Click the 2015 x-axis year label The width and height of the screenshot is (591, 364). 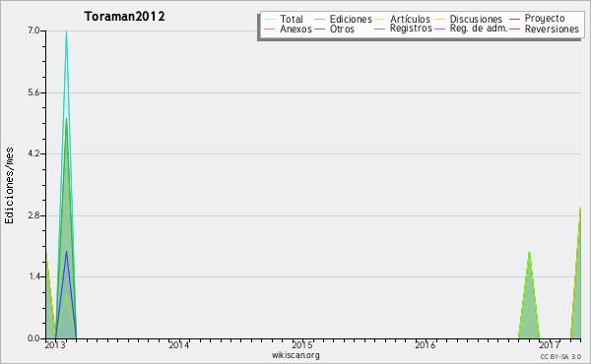click(302, 344)
